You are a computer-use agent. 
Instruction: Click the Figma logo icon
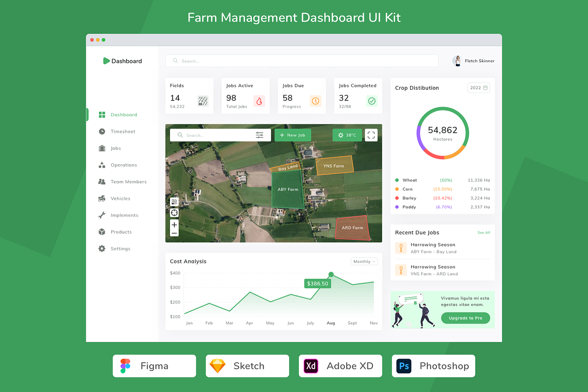[x=125, y=366]
